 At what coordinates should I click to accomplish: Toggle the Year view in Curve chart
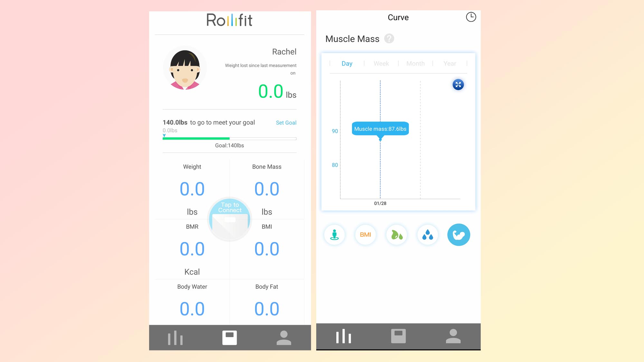coord(449,63)
